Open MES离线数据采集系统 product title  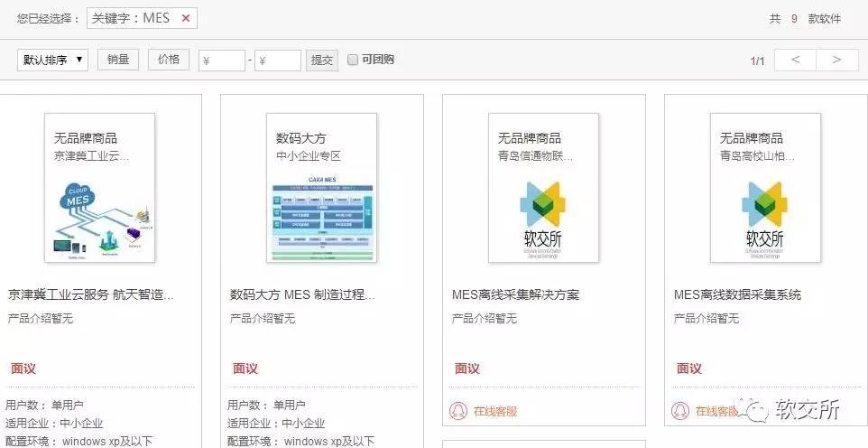coord(737,294)
